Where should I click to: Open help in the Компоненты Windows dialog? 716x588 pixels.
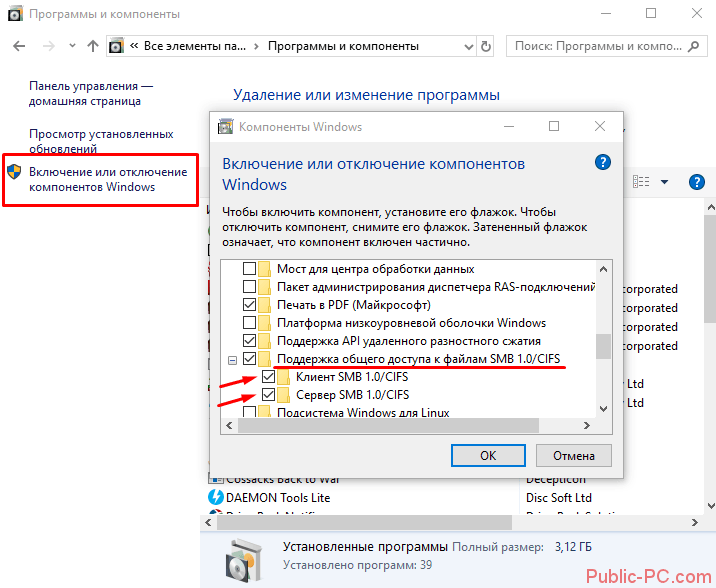(x=603, y=162)
